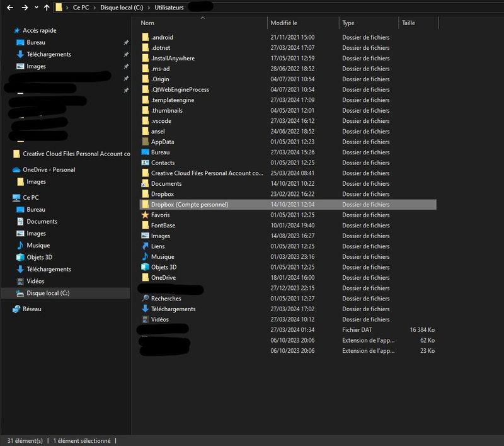The width and height of the screenshot is (504, 446).
Task: Click the Musique note icon in file list
Action: coord(146,257)
